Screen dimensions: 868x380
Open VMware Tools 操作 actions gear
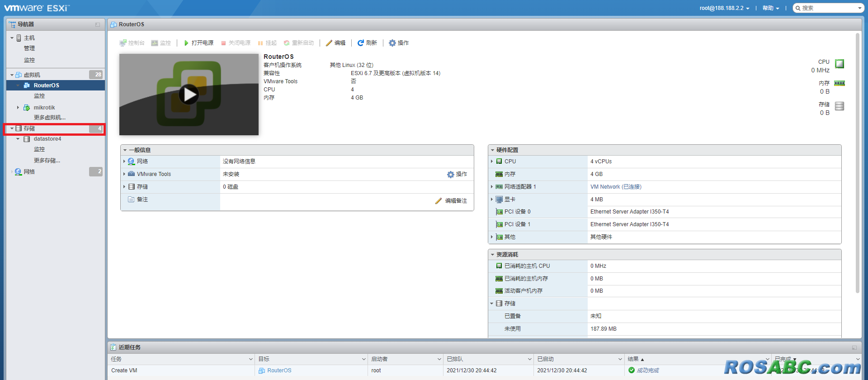coord(457,174)
